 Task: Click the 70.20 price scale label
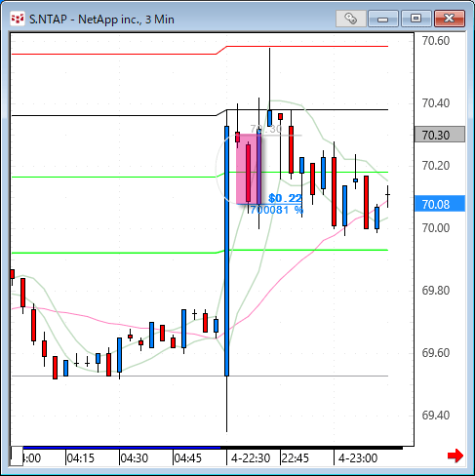point(436,166)
